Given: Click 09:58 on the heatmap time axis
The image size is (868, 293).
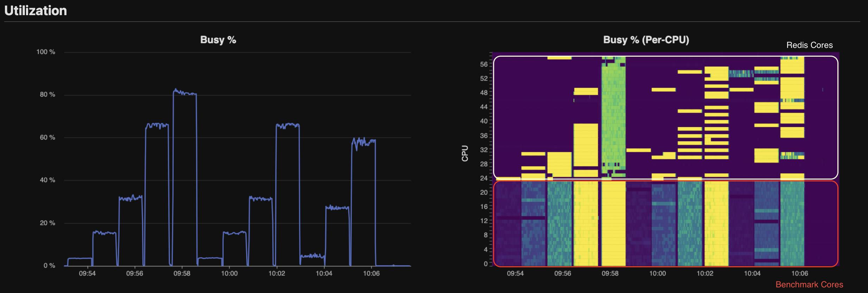Looking at the screenshot, I should 610,274.
